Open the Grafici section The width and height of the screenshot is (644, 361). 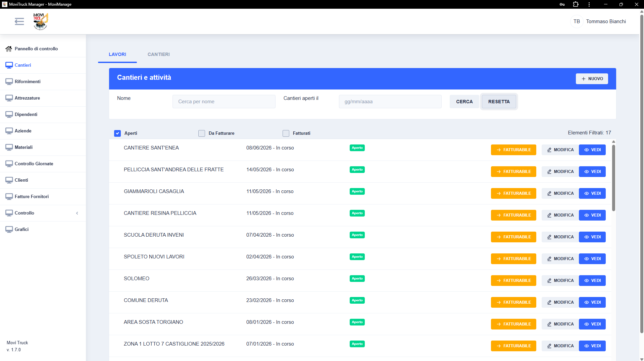(x=43, y=230)
